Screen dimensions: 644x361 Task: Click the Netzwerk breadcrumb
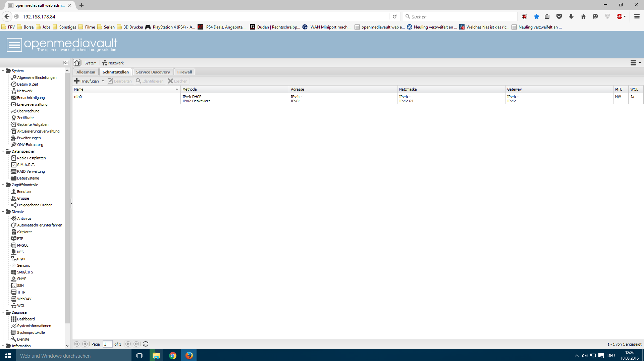pos(113,63)
